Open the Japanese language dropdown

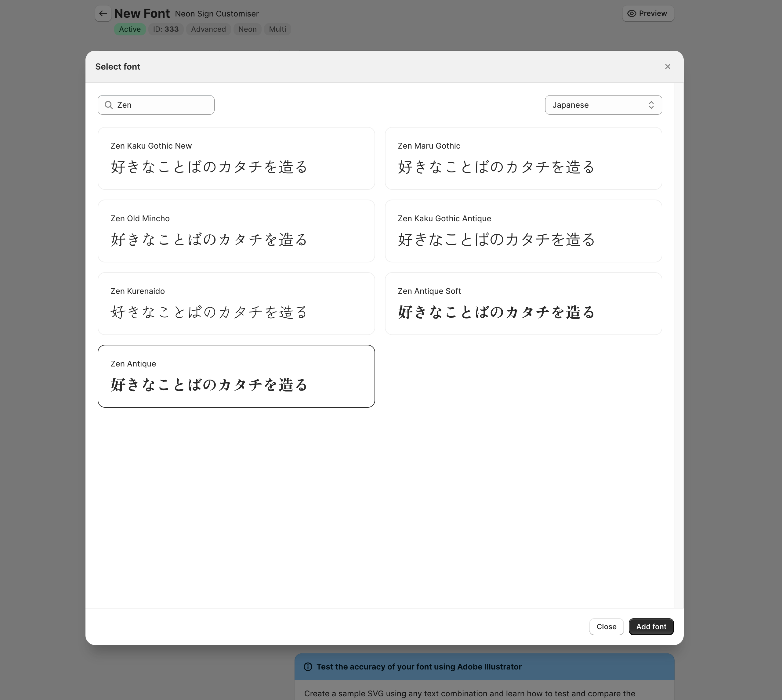pos(603,105)
